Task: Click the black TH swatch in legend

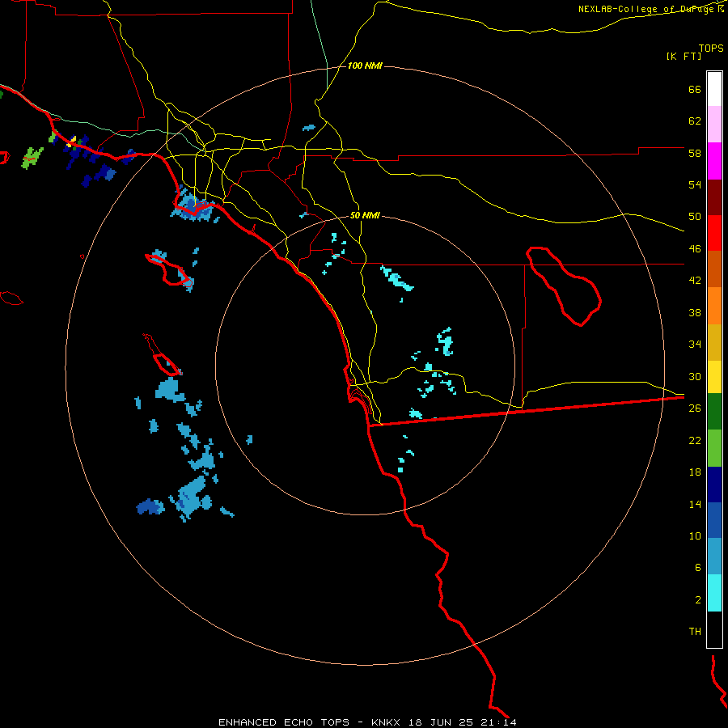Action: (x=714, y=629)
